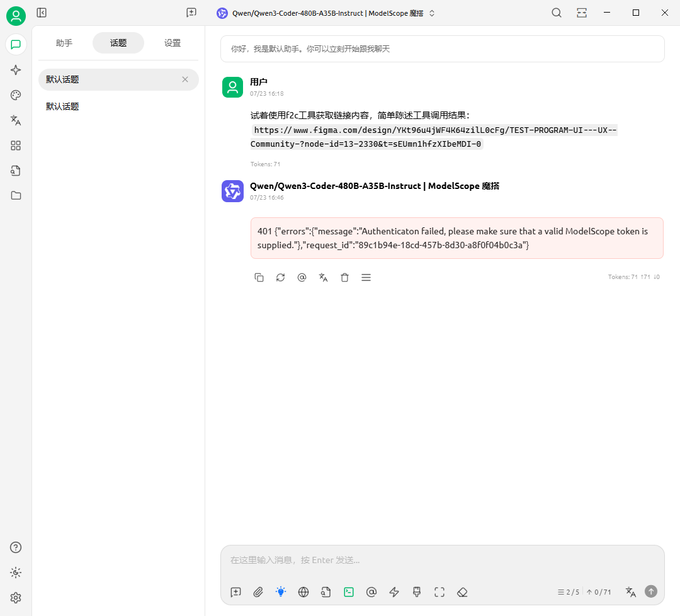This screenshot has width=680, height=616.
Task: Regenerate the assistant response
Action: (281, 278)
